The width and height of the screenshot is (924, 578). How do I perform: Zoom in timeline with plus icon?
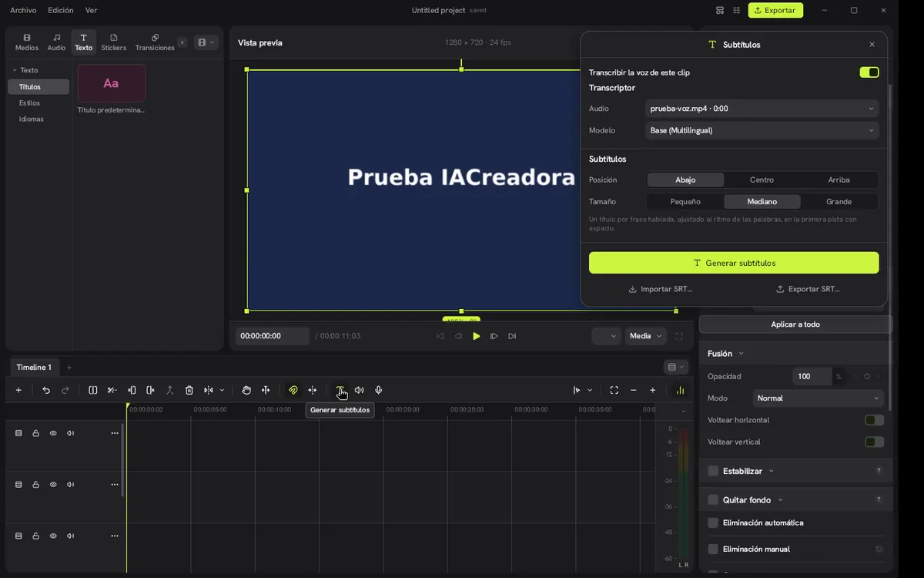(x=653, y=390)
